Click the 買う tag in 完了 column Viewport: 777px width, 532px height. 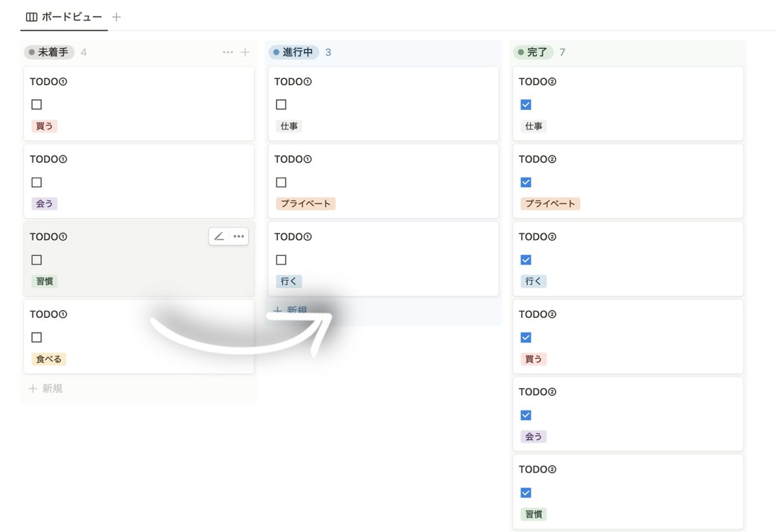pyautogui.click(x=534, y=359)
